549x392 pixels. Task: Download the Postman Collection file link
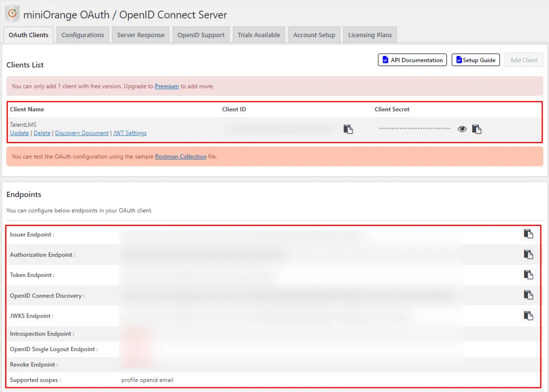click(181, 157)
